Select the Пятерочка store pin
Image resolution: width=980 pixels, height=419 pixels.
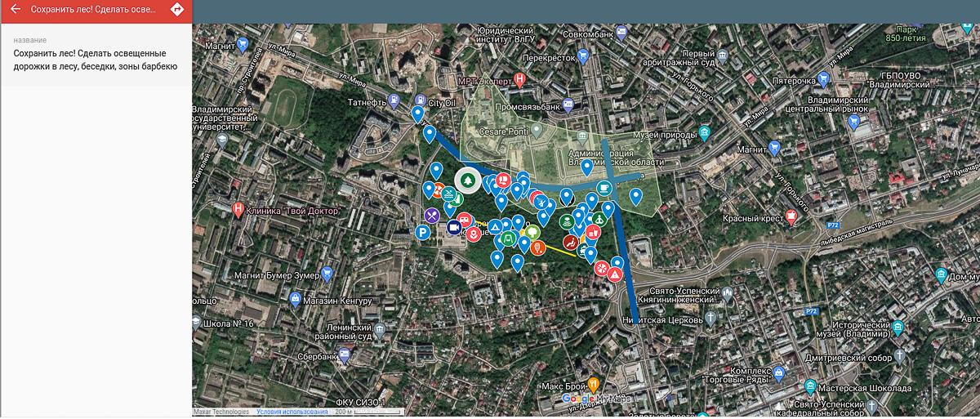pyautogui.click(x=823, y=80)
